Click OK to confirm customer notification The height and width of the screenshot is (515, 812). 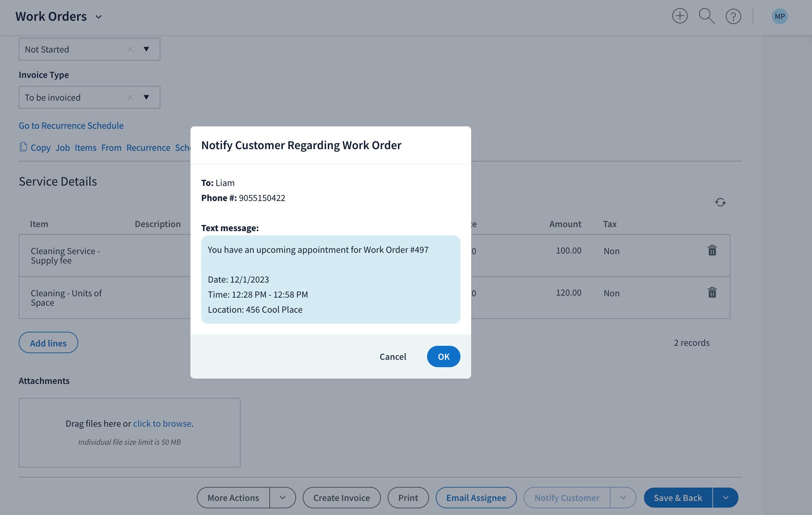click(444, 356)
